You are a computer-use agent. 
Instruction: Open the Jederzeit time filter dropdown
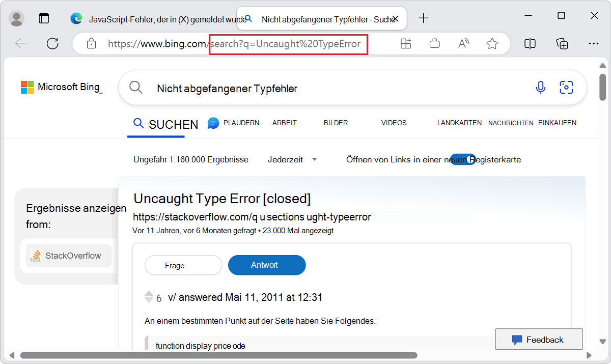click(291, 159)
